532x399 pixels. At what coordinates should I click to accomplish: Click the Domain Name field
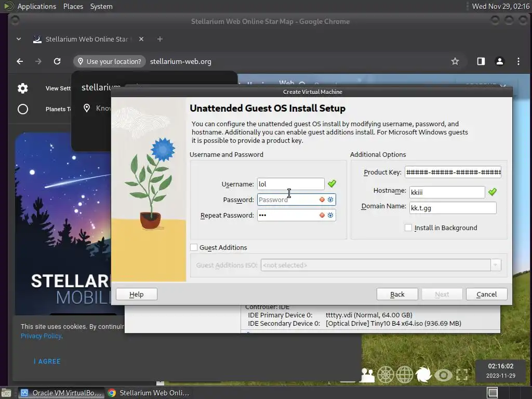tap(453, 208)
